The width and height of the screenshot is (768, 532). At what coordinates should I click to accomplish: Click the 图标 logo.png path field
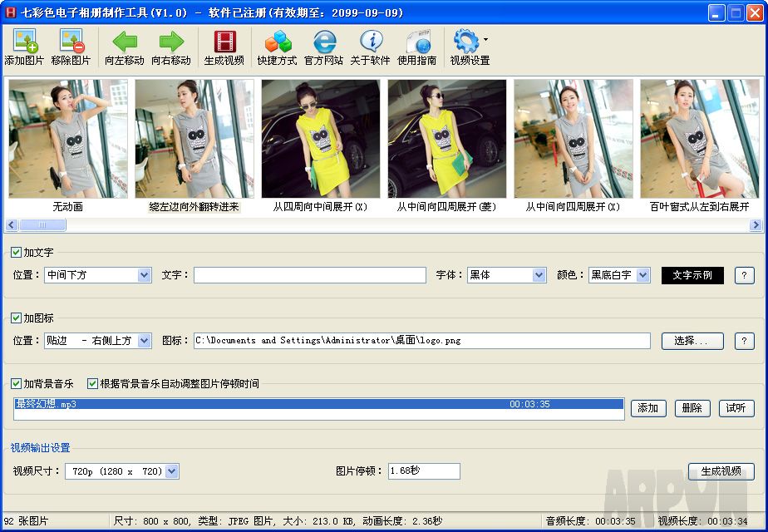[x=422, y=341]
